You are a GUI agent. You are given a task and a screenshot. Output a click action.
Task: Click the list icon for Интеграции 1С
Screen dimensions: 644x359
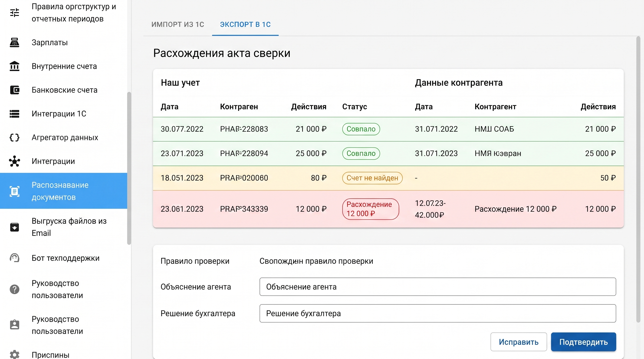click(15, 114)
